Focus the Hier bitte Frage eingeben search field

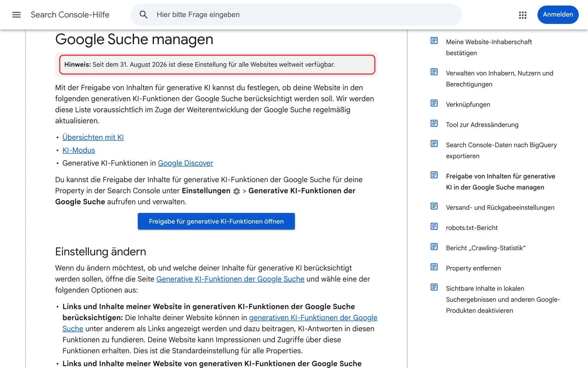[296, 15]
